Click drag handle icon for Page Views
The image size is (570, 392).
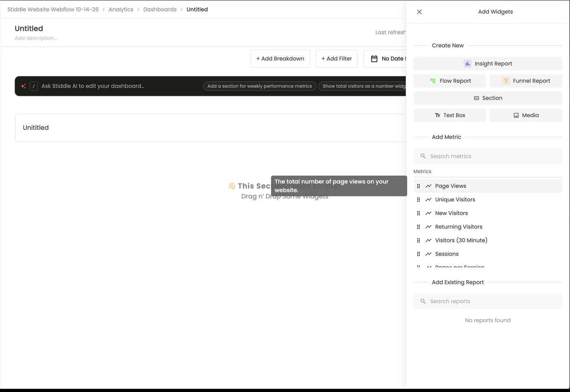418,186
